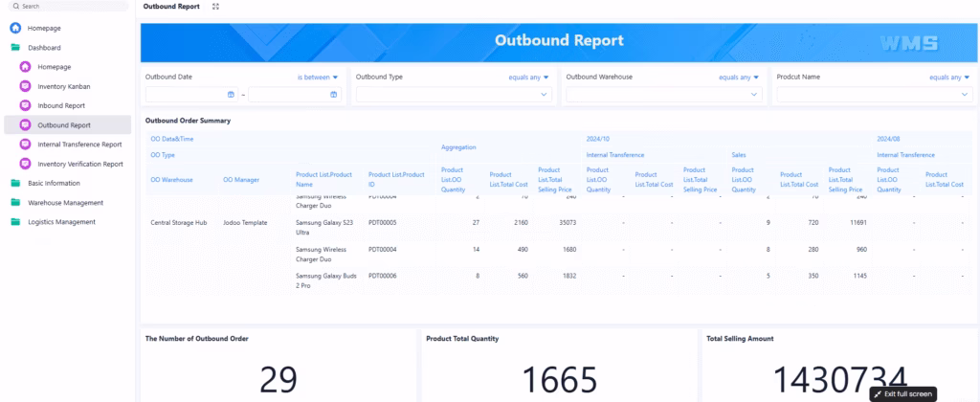Click the Exit full screen button
980x402 pixels.
coord(902,393)
